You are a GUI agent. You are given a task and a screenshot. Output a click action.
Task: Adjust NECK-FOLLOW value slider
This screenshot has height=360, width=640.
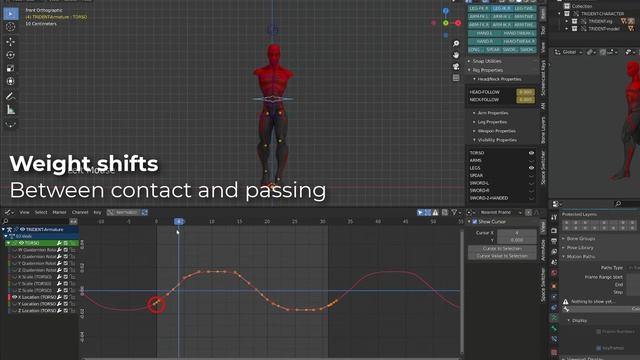pos(525,100)
